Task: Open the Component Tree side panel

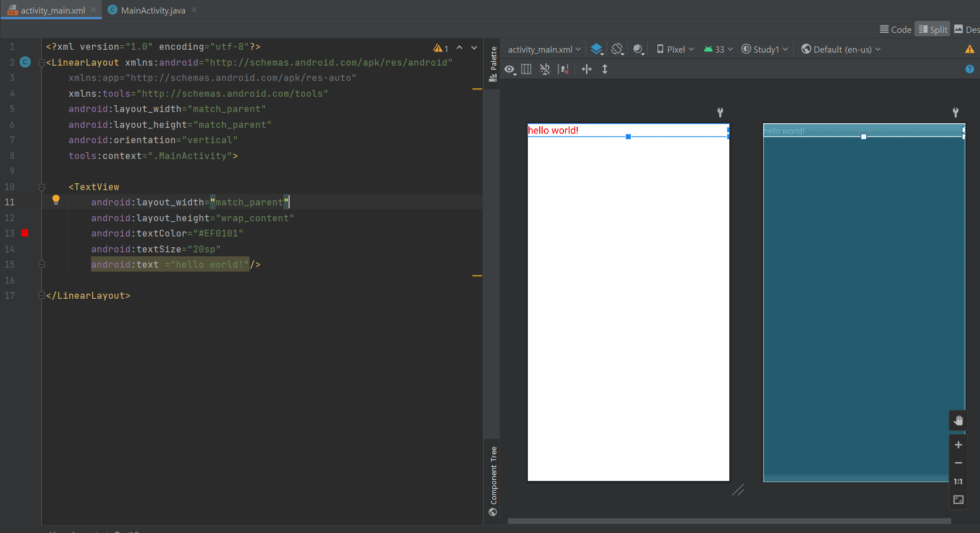Action: tap(493, 481)
